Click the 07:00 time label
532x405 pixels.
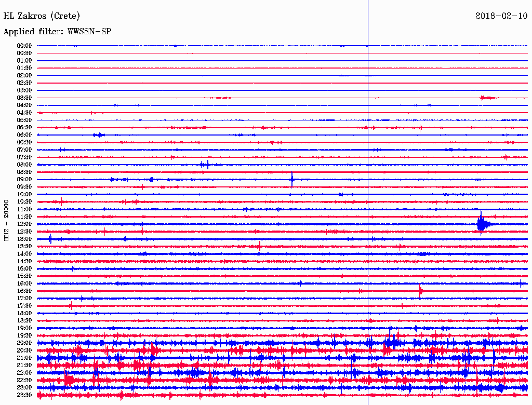[24, 150]
